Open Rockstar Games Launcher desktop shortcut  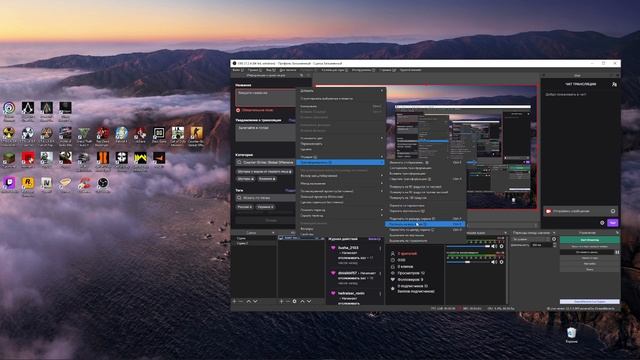point(28,184)
